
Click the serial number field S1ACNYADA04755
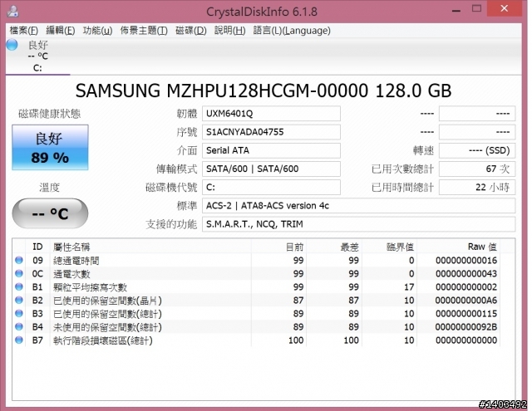pyautogui.click(x=271, y=132)
